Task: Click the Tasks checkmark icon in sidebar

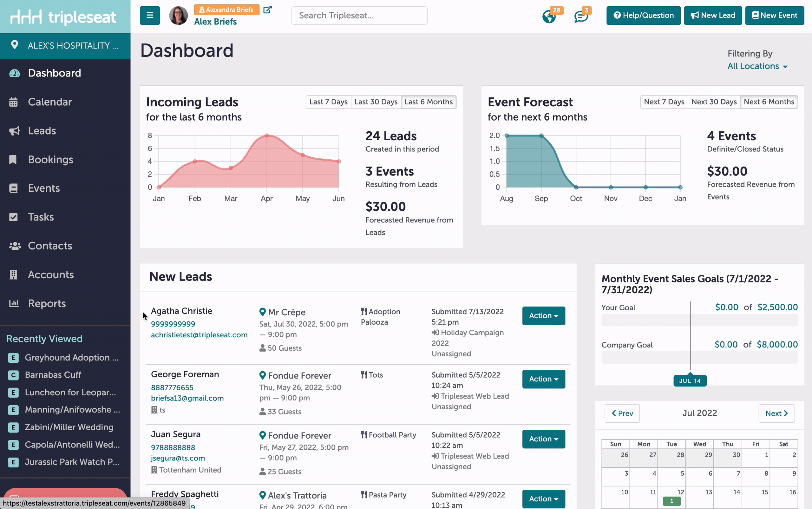Action: [13, 217]
